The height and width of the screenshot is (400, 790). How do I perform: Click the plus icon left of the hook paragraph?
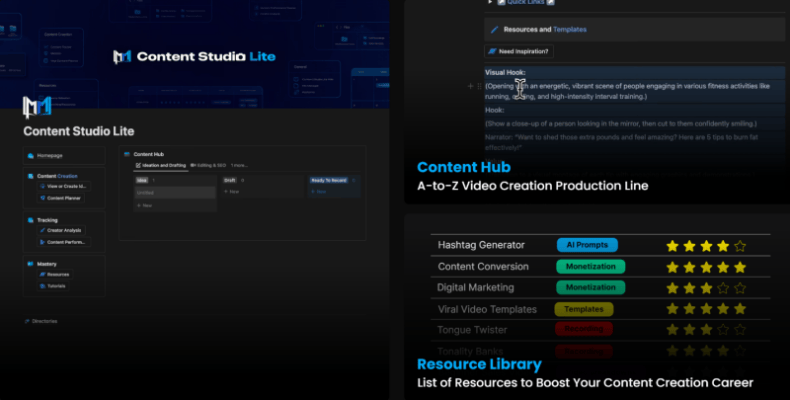pos(470,87)
